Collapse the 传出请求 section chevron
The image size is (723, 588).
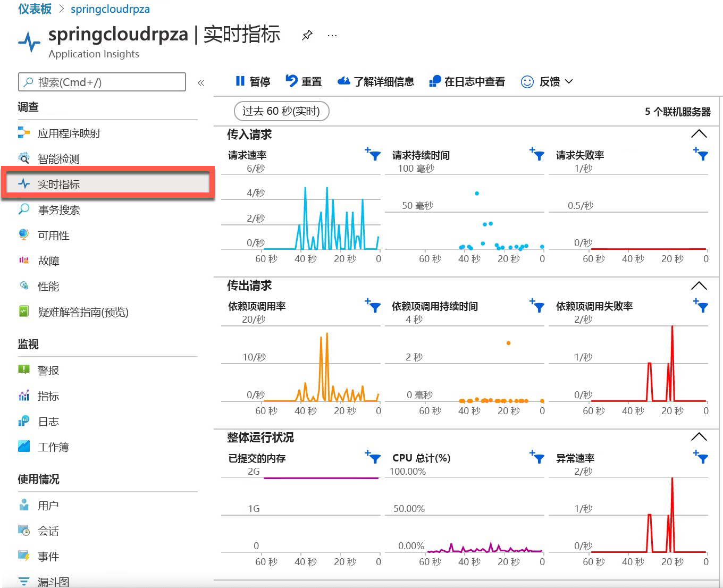click(x=699, y=285)
